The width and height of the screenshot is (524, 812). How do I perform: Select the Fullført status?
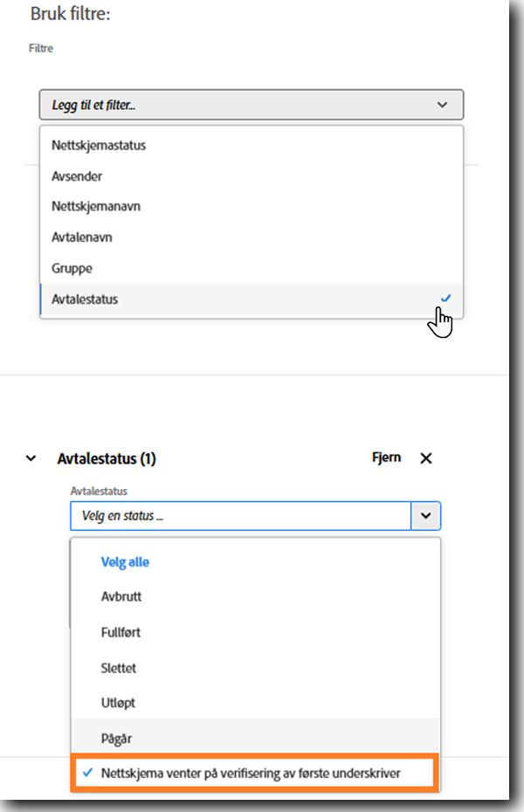255,632
